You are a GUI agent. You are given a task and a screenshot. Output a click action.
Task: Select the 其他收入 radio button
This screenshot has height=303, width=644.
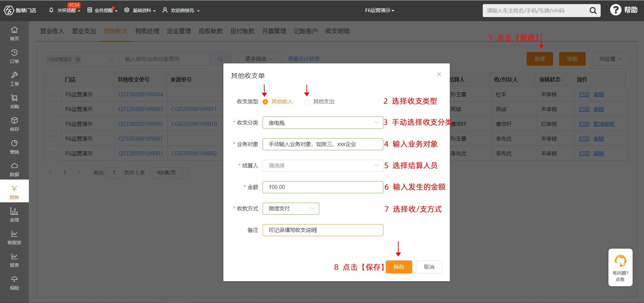pyautogui.click(x=265, y=102)
